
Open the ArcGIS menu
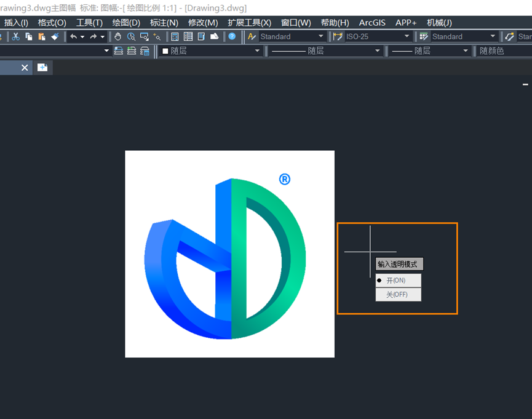point(372,23)
